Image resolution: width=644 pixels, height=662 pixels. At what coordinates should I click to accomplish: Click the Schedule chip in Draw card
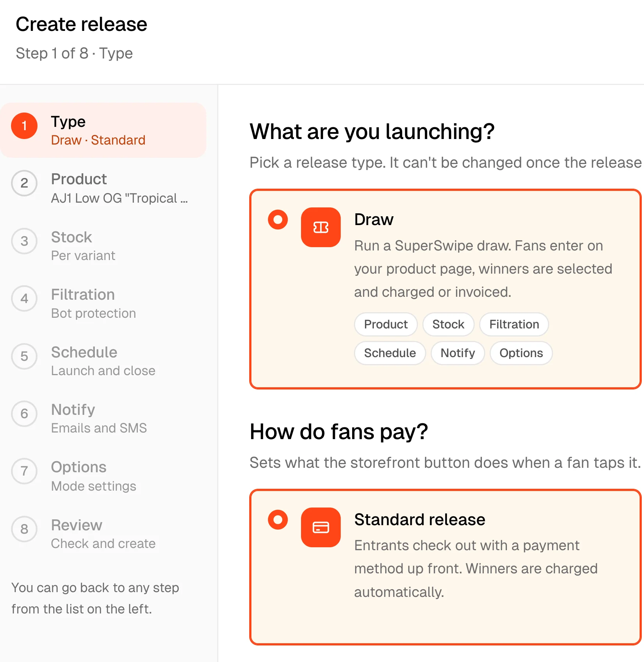[390, 353]
